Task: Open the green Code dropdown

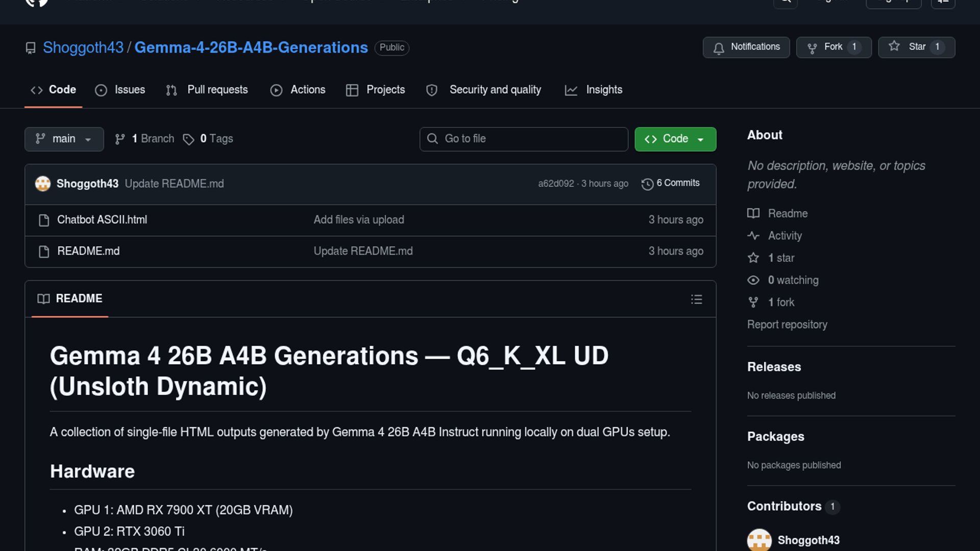Action: [675, 139]
